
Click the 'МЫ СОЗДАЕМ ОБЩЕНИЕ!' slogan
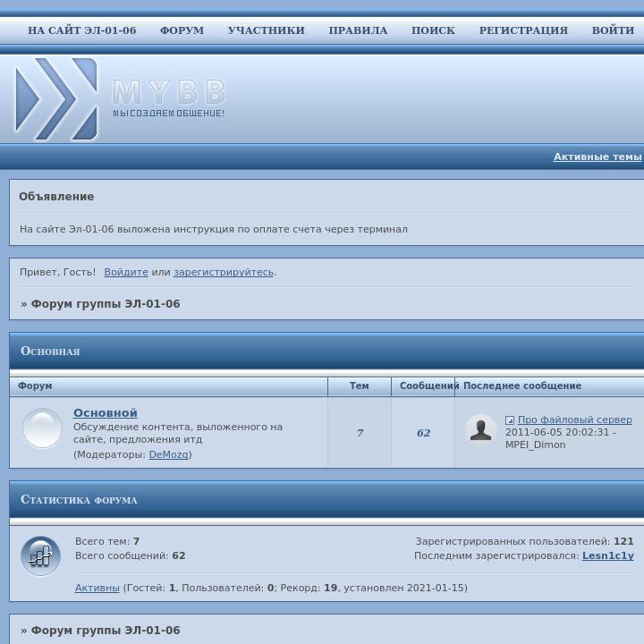tap(169, 114)
